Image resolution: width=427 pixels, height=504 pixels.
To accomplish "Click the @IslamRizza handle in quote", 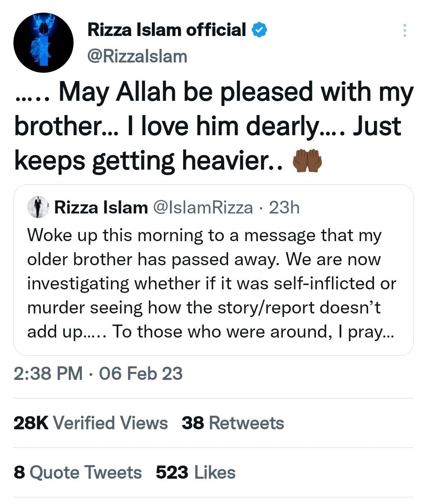I will pyautogui.click(x=203, y=208).
